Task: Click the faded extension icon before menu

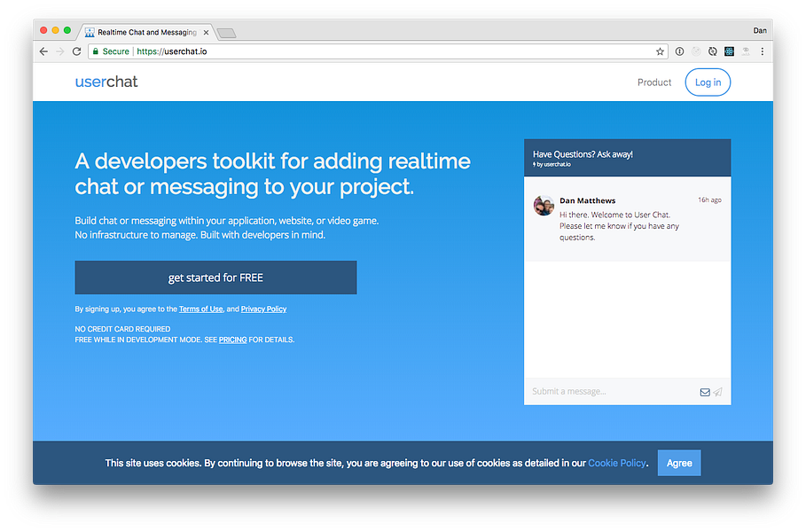Action: pyautogui.click(x=746, y=51)
